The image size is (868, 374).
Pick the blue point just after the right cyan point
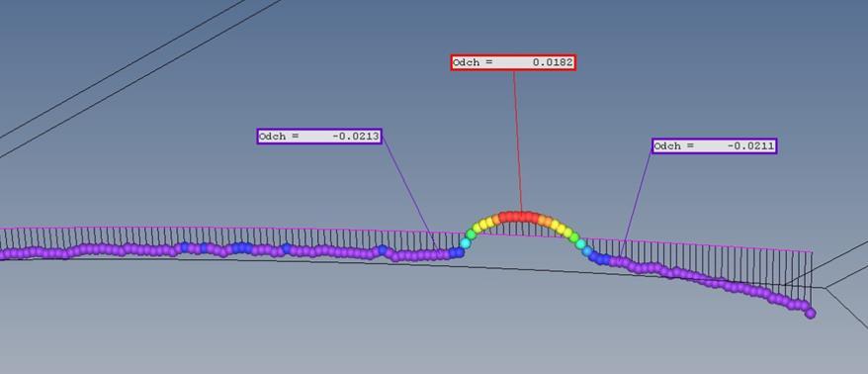[x=593, y=256]
